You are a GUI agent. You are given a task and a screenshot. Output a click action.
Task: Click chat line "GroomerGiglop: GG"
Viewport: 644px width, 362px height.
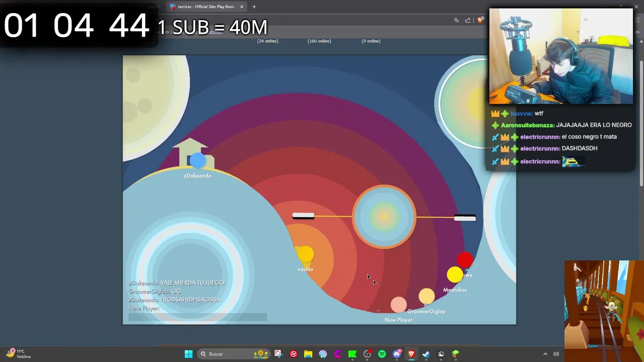155,292
